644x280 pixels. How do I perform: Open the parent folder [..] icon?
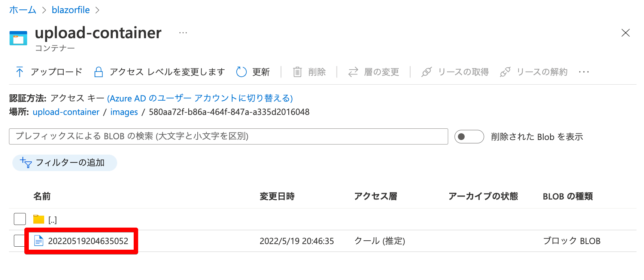pos(39,219)
